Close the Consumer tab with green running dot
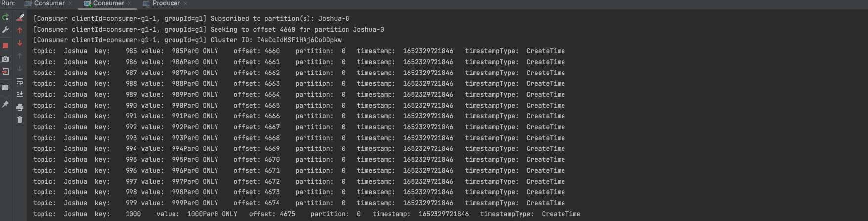 tap(130, 3)
